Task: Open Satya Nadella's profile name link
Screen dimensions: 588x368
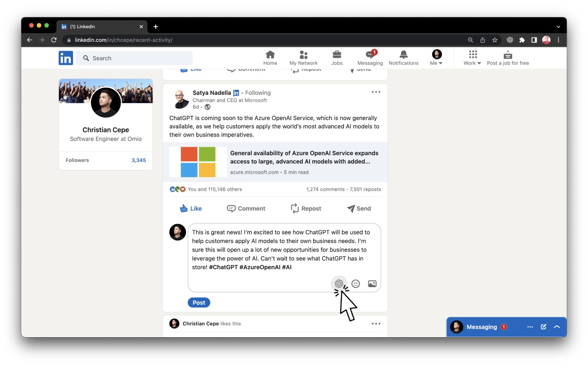Action: click(x=212, y=92)
